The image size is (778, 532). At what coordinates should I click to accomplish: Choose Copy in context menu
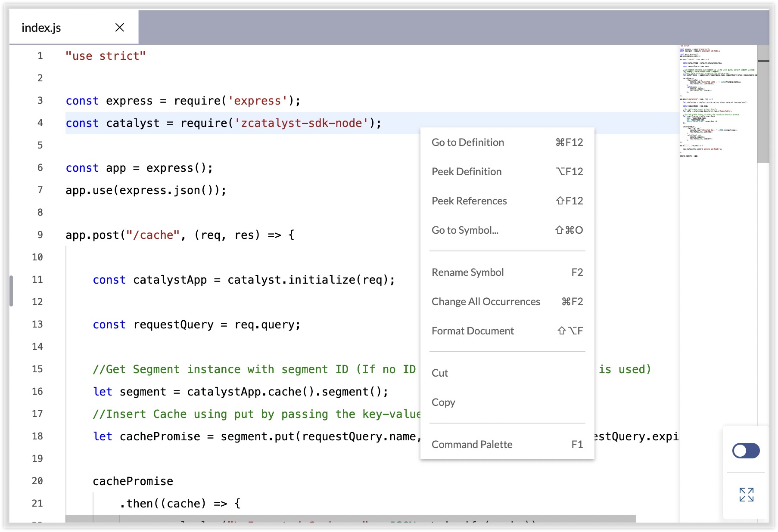(507, 402)
